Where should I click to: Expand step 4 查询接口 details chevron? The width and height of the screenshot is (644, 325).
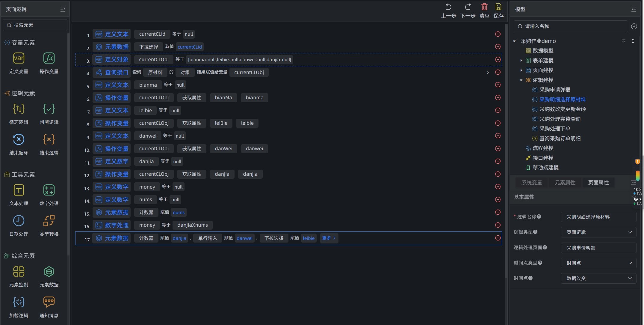pos(488,72)
